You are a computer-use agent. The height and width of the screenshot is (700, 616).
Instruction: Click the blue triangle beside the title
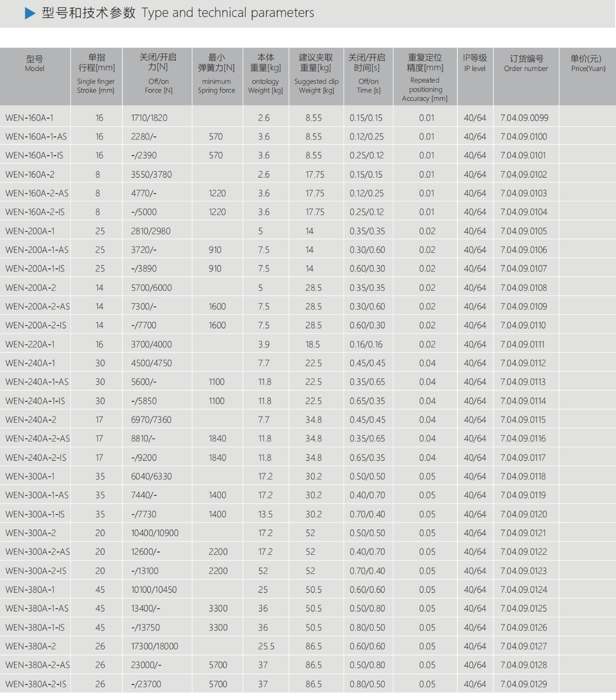[30, 13]
